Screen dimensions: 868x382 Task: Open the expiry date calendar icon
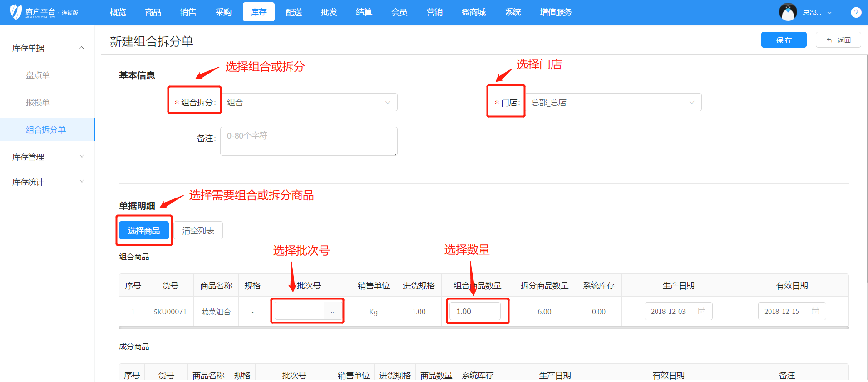pyautogui.click(x=815, y=311)
